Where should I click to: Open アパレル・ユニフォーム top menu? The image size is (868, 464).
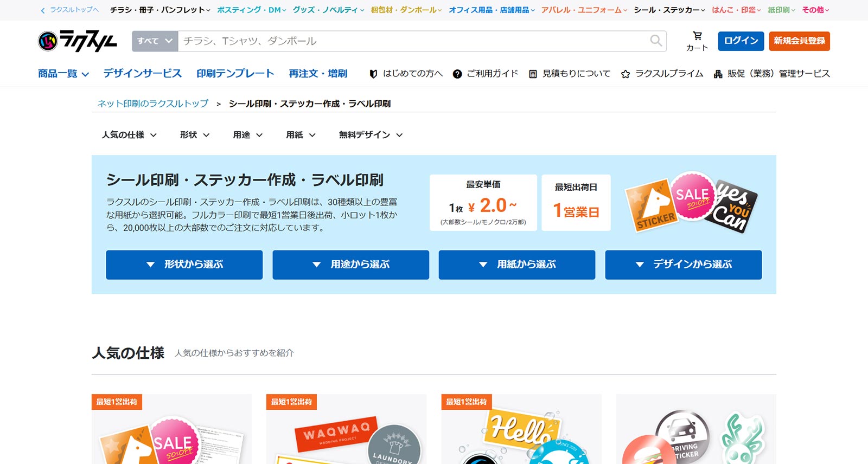point(584,10)
